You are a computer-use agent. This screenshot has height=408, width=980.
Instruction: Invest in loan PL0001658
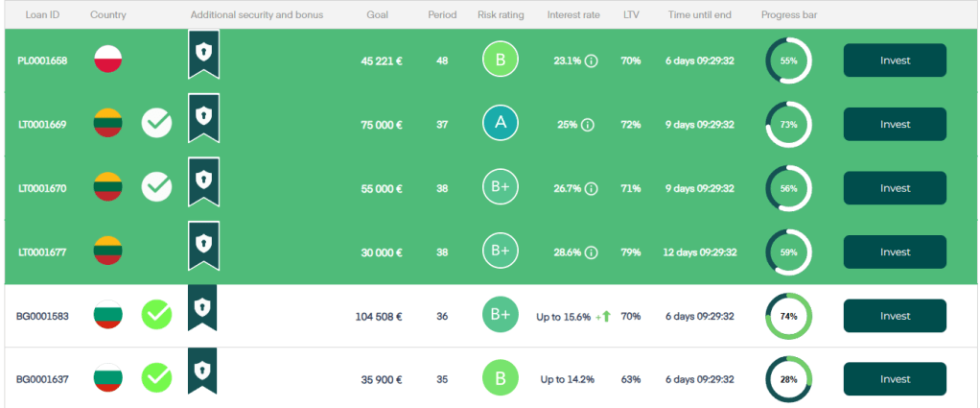tap(895, 60)
